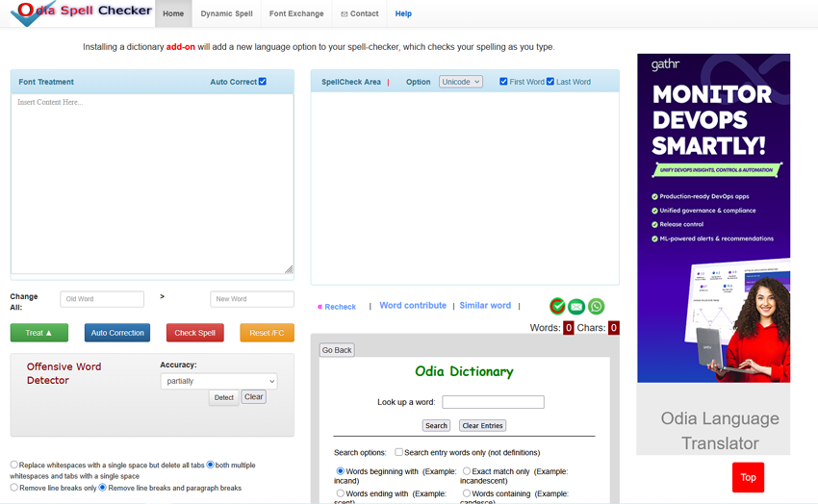Click the green email envelope icon
818x504 pixels.
coord(576,307)
